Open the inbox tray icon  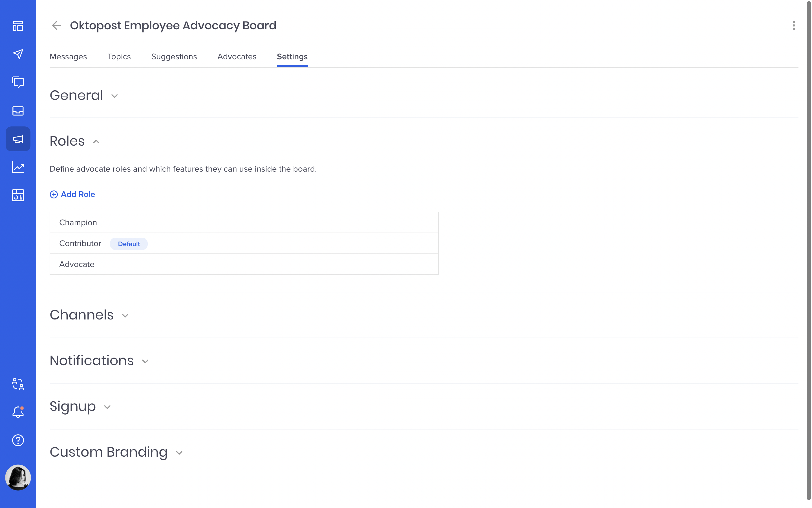[x=18, y=111]
